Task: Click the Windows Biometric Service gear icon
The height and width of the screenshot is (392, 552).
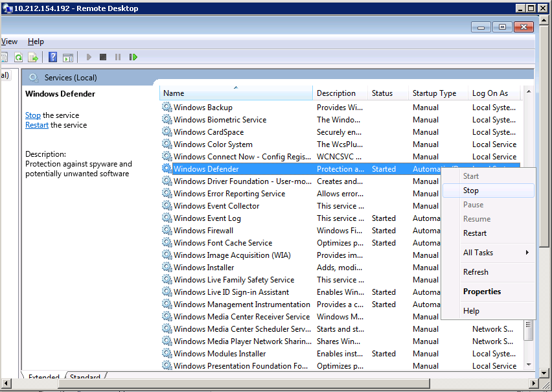Action: coord(167,119)
